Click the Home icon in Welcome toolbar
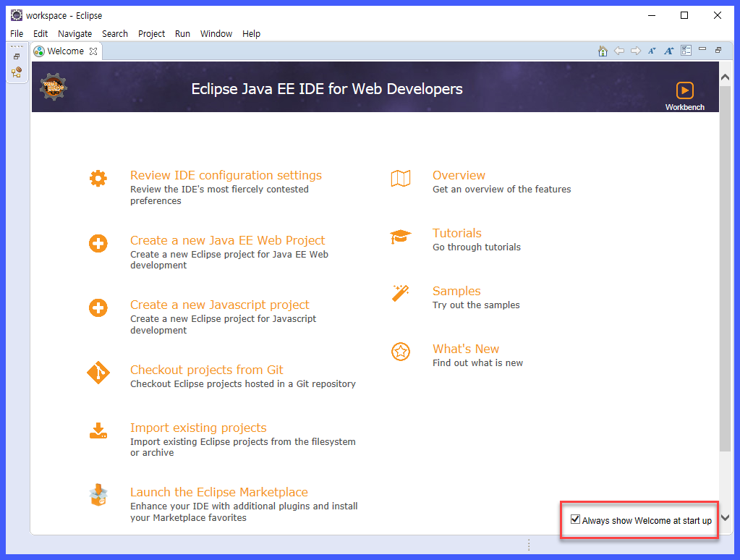The width and height of the screenshot is (740, 560). click(602, 51)
